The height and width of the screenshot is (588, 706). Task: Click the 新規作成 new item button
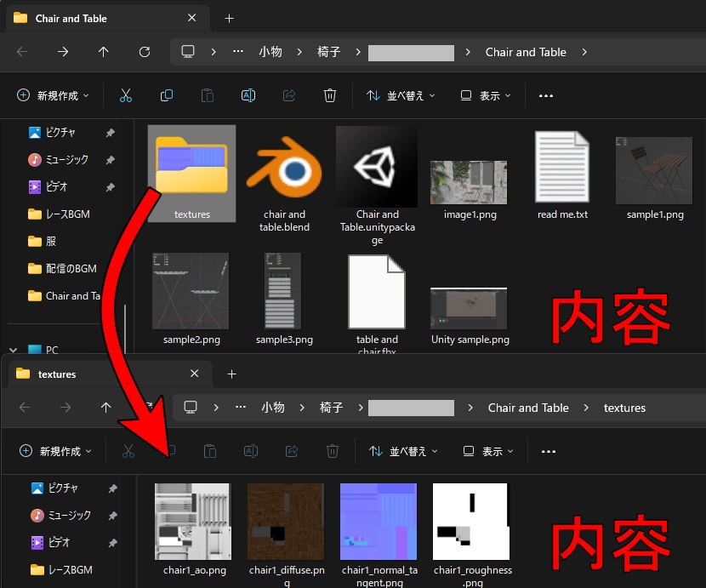coord(53,95)
